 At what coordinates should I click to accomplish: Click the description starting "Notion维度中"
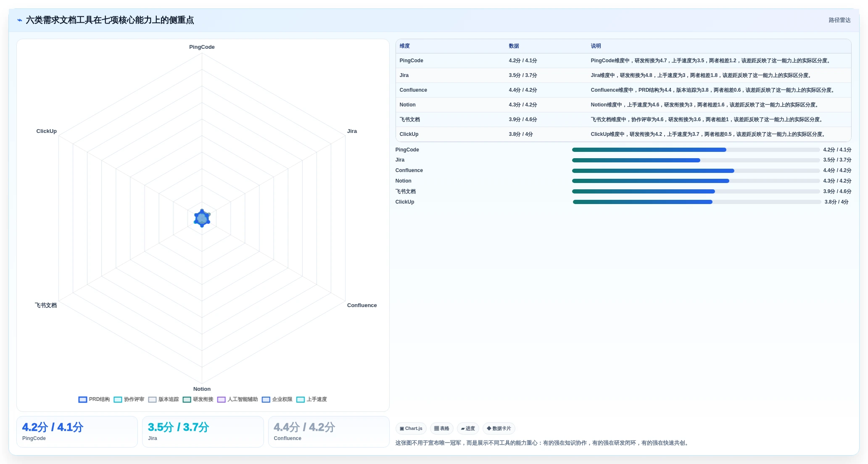pos(705,105)
